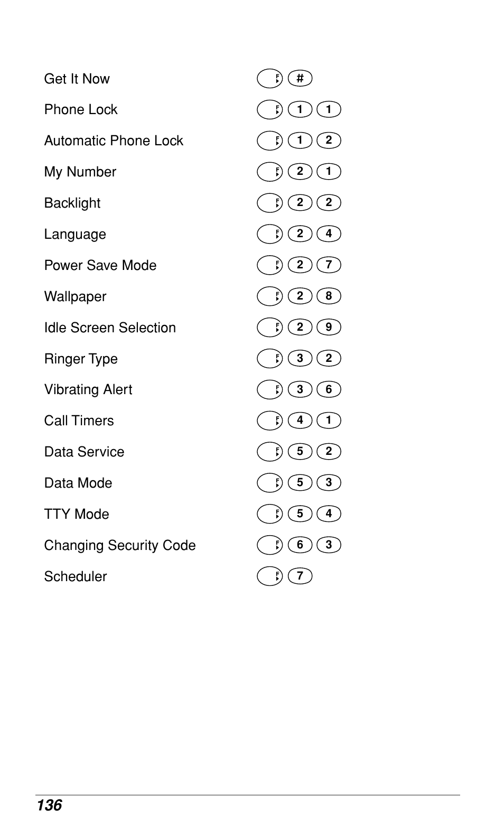Viewport: 504px width, 840px height.
Task: Click the F key icon in Scheduler row
Action: [x=270, y=576]
